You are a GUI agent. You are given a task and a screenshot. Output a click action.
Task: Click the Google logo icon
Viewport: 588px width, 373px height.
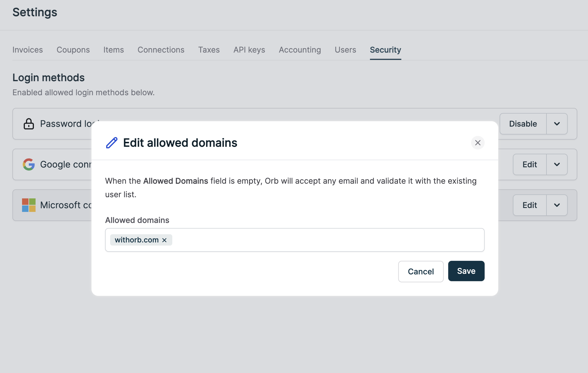click(x=29, y=164)
